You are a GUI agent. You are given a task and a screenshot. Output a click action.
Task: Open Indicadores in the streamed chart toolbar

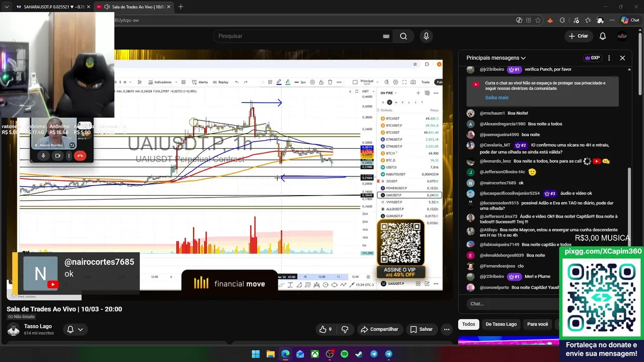point(160,82)
